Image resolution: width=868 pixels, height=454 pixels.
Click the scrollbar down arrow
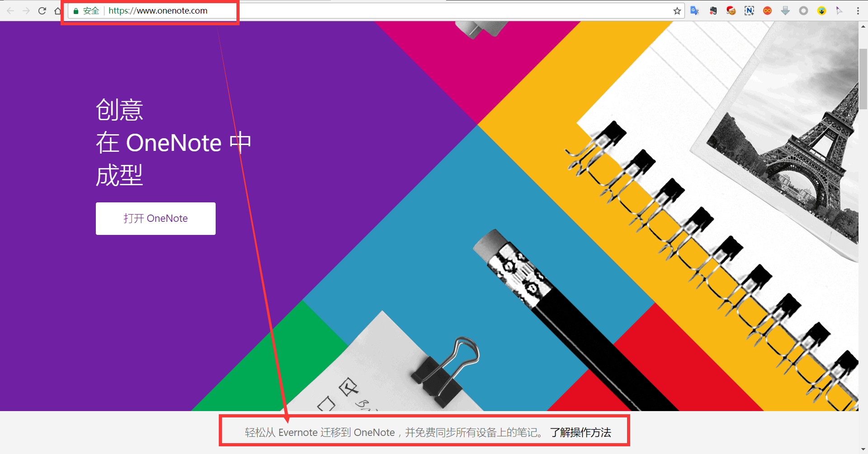863,449
